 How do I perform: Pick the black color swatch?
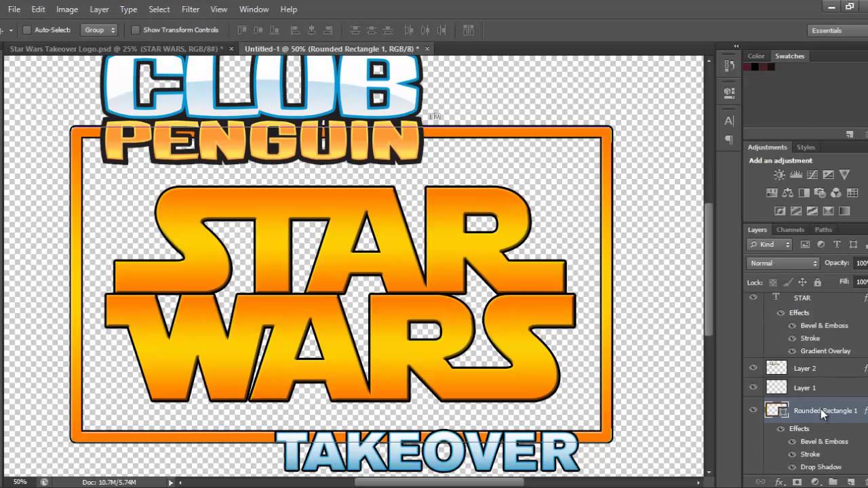point(755,67)
